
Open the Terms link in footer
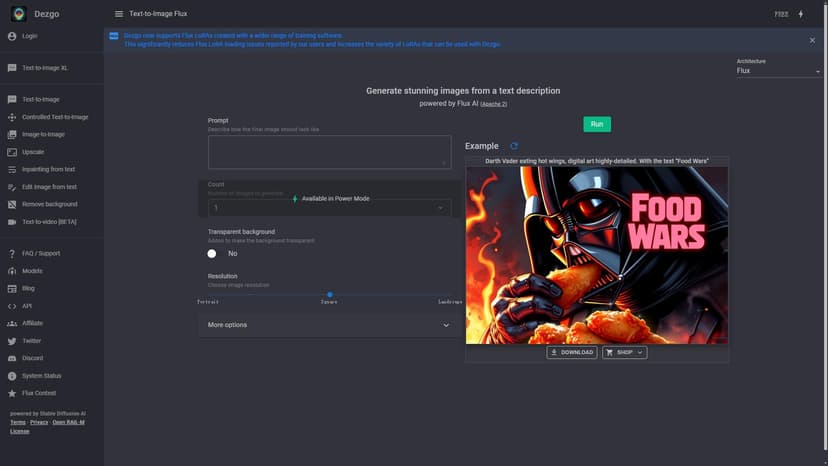point(18,422)
